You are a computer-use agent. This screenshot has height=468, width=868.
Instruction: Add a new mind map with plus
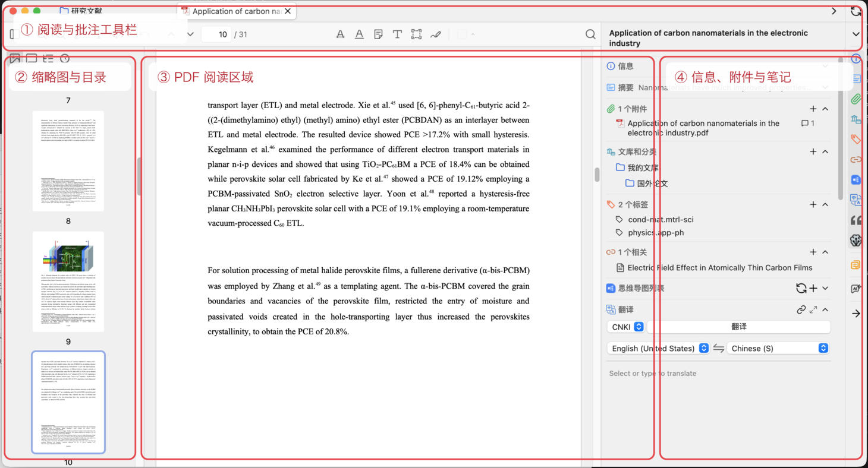point(813,288)
